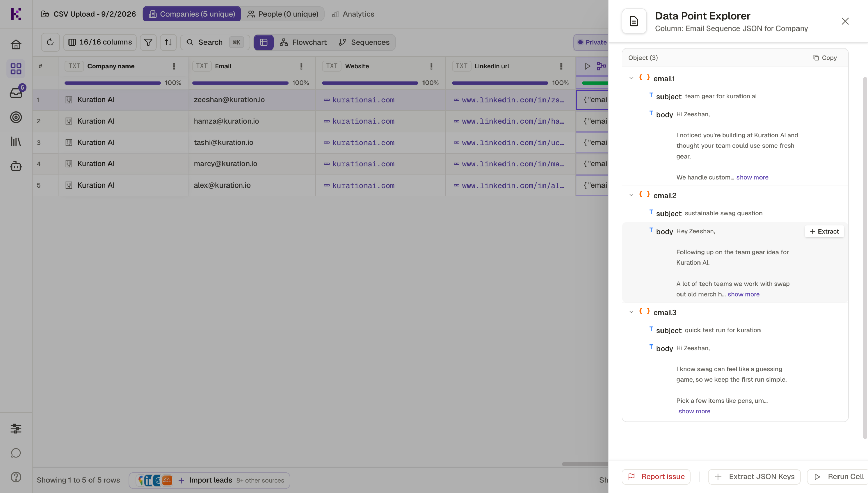Open the library books sidebar icon
The height and width of the screenshot is (493, 868).
pyautogui.click(x=16, y=142)
